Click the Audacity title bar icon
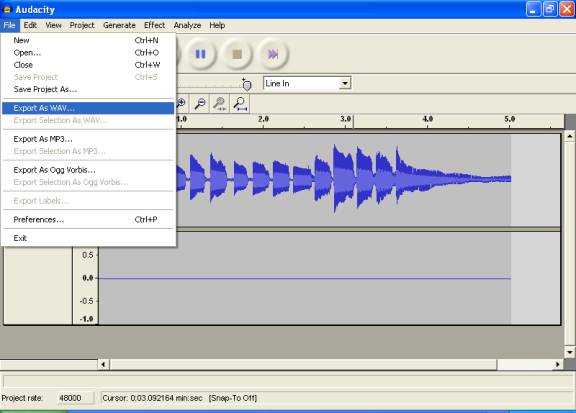The image size is (576, 413). coord(7,10)
